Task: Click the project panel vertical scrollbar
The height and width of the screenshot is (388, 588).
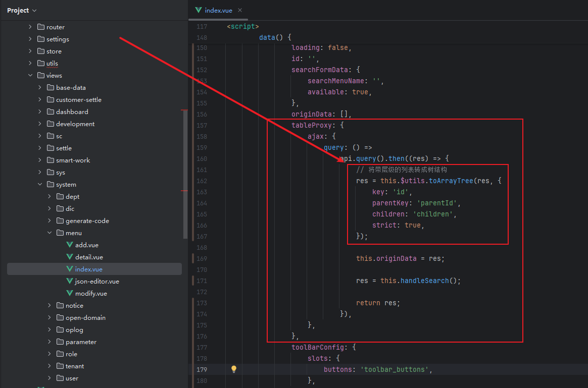Action: [x=185, y=174]
